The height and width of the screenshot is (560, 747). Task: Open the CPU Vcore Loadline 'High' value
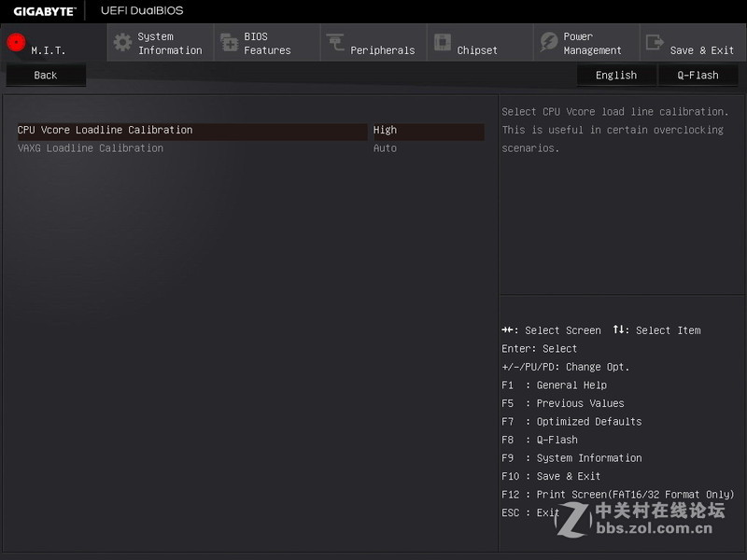pyautogui.click(x=385, y=131)
